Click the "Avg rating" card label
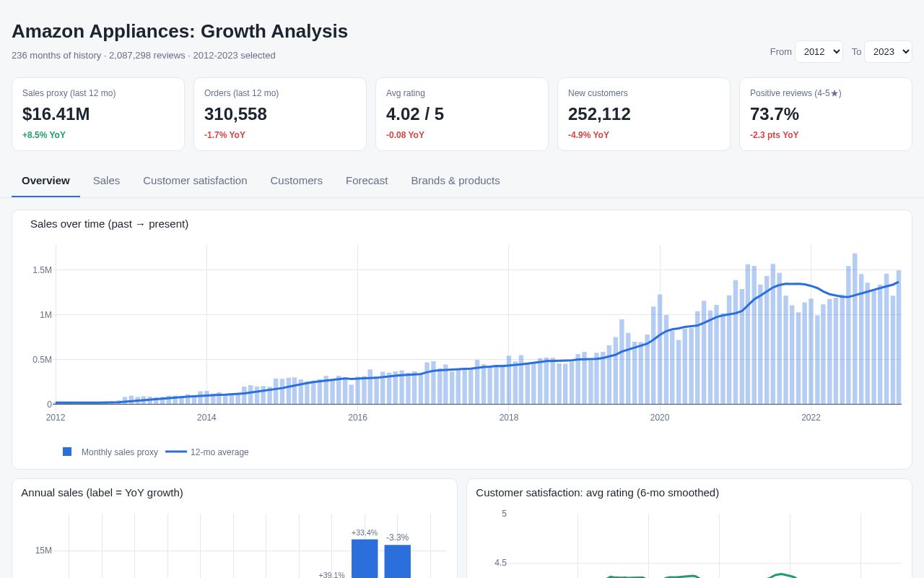 [406, 93]
